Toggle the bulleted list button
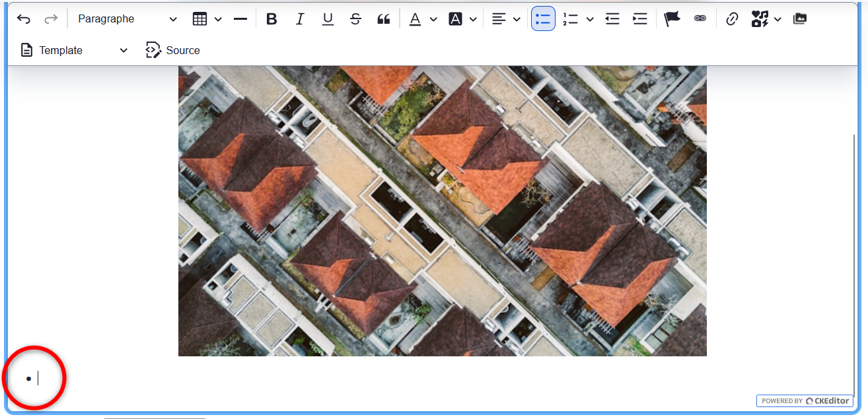868x419 pixels. tap(543, 19)
